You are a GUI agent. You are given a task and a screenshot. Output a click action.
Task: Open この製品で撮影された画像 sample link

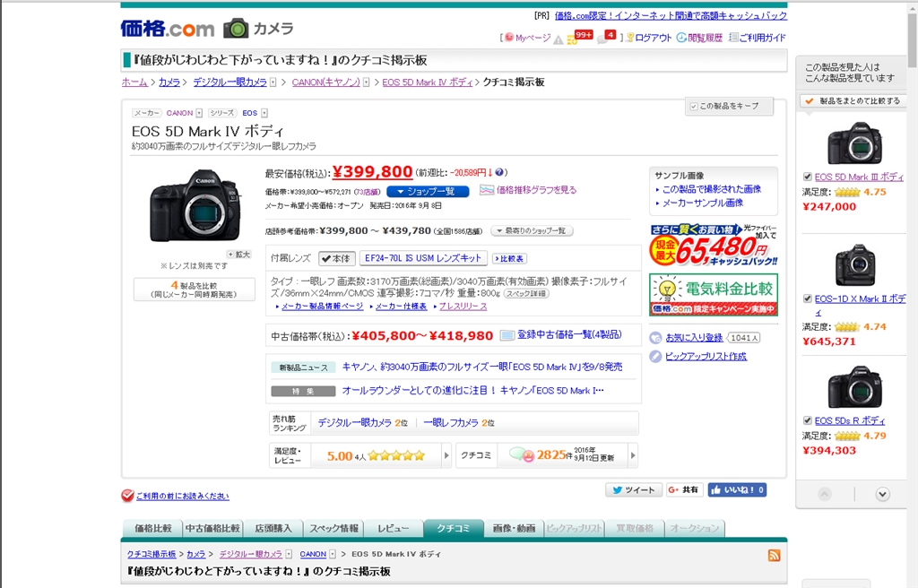coord(712,189)
